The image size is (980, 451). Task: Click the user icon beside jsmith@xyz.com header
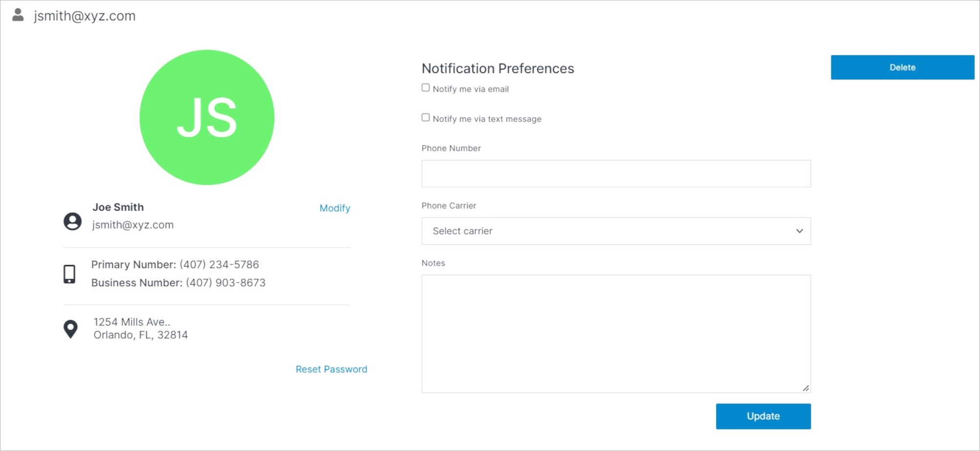[x=18, y=15]
